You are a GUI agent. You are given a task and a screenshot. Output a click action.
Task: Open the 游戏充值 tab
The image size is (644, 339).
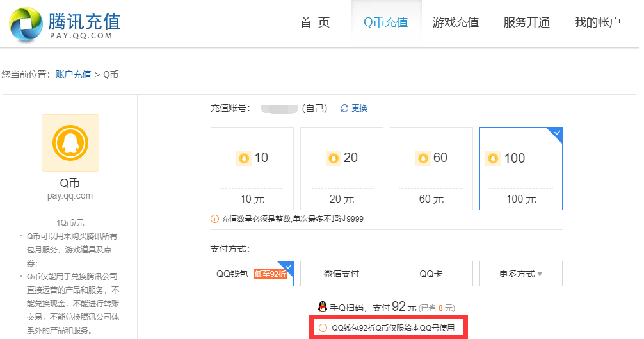(x=456, y=22)
